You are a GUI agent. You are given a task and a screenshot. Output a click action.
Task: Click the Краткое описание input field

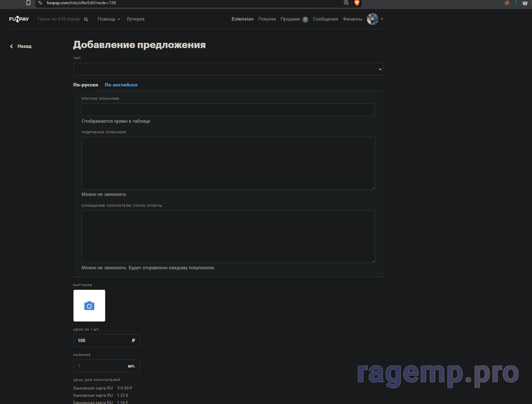click(x=228, y=110)
